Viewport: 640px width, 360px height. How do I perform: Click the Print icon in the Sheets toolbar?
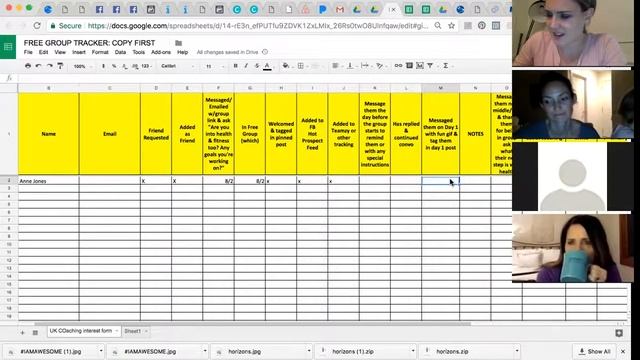point(28,66)
